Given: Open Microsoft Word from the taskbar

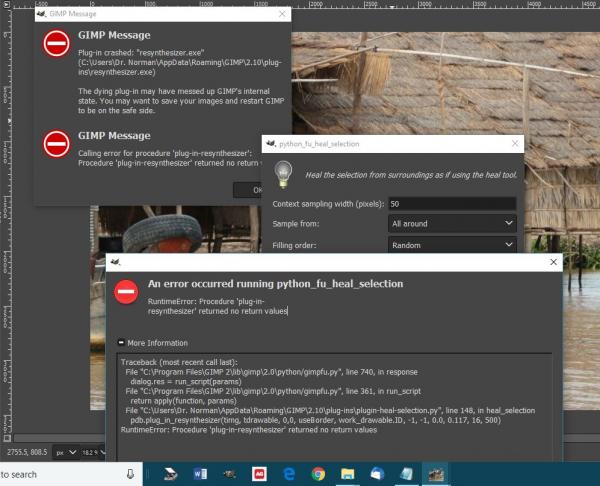Looking at the screenshot, I should point(200,474).
